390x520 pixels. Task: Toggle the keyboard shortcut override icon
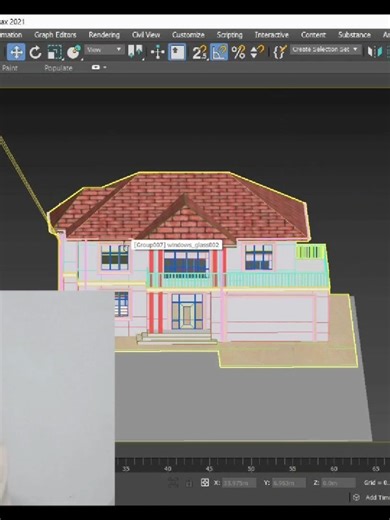[x=177, y=52]
